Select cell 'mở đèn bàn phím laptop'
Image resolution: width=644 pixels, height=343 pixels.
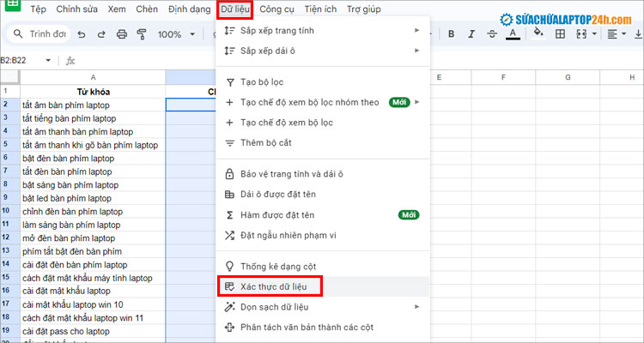point(93,238)
